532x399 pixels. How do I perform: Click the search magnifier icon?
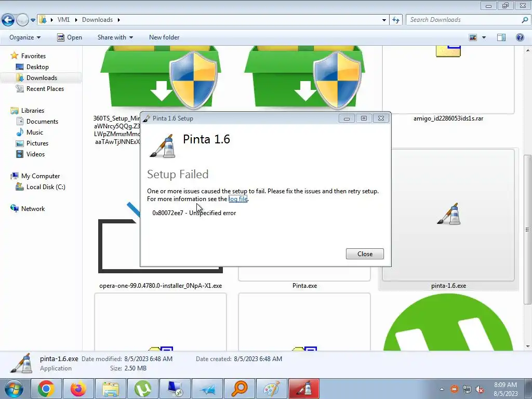(525, 20)
